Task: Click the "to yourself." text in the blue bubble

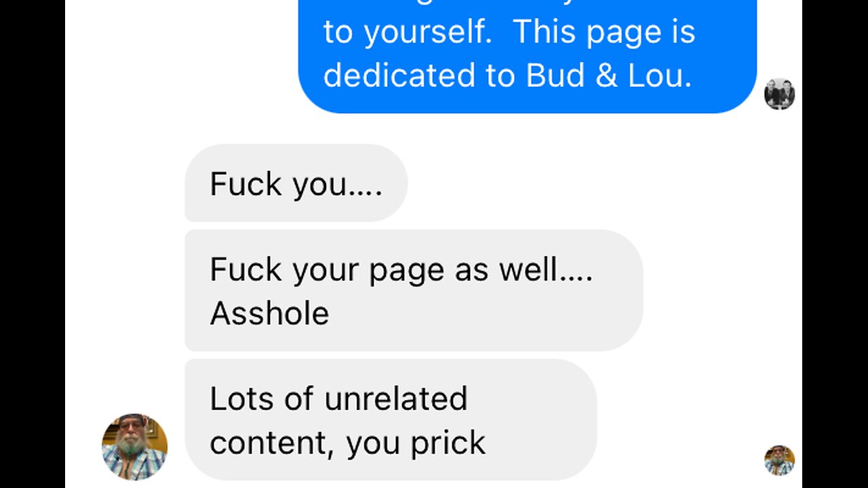Action: [x=408, y=33]
